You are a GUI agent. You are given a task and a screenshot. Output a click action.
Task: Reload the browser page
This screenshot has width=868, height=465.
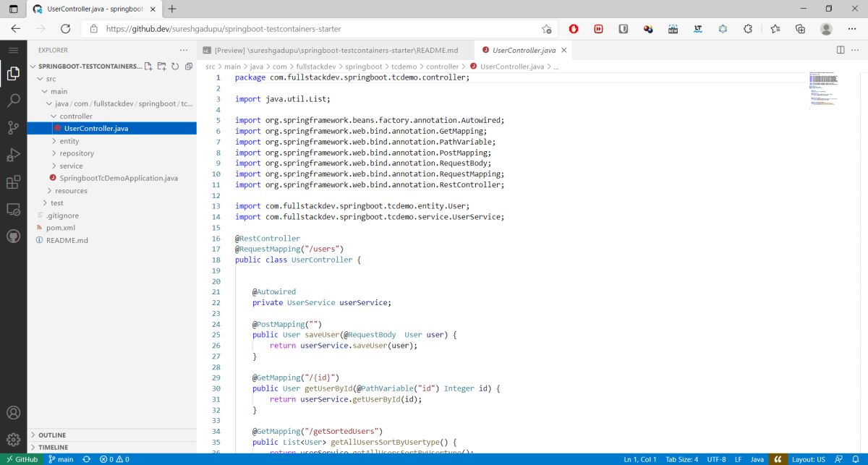point(65,29)
